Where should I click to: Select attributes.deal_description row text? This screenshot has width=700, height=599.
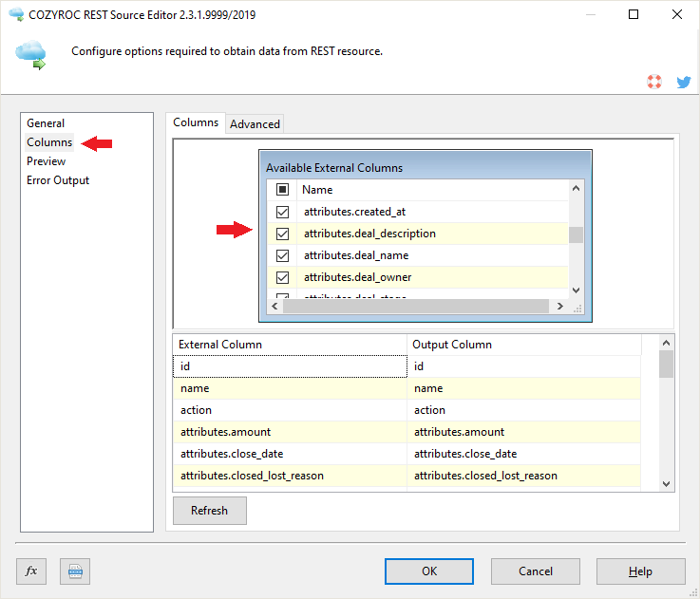(x=369, y=234)
